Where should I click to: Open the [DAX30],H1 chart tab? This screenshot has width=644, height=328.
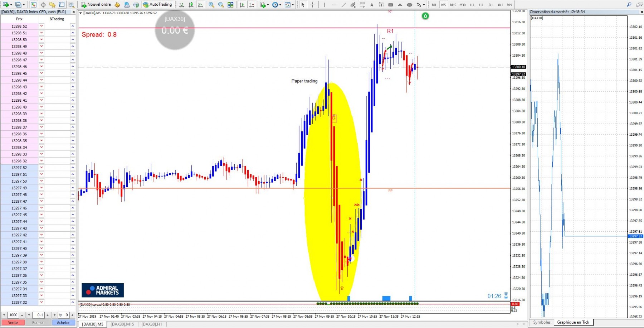pos(152,324)
